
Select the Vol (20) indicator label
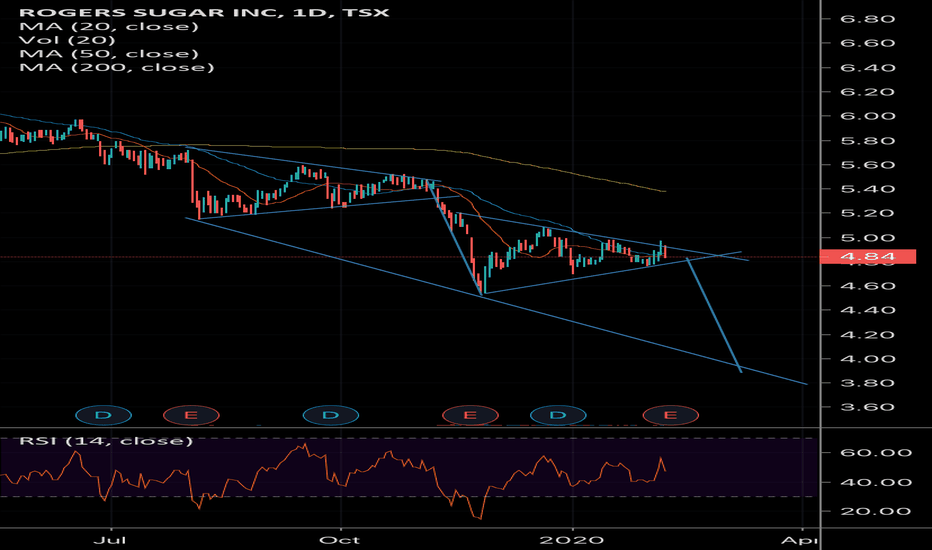click(x=67, y=40)
